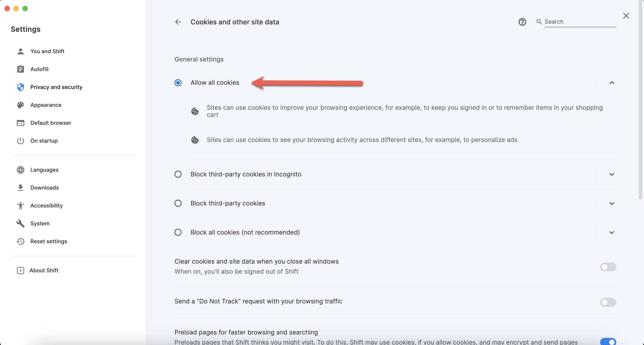Click the person icon for You and Shift
This screenshot has height=345, width=644.
(21, 51)
